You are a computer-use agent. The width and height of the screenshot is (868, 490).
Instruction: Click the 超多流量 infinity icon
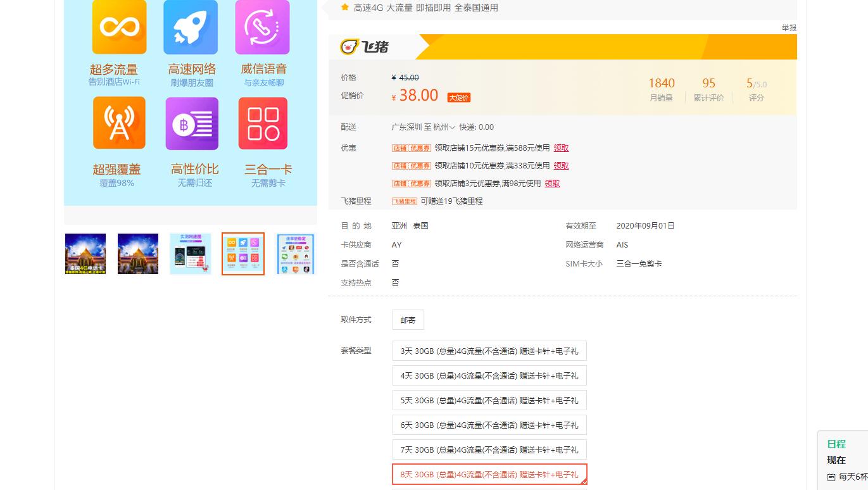coord(118,27)
